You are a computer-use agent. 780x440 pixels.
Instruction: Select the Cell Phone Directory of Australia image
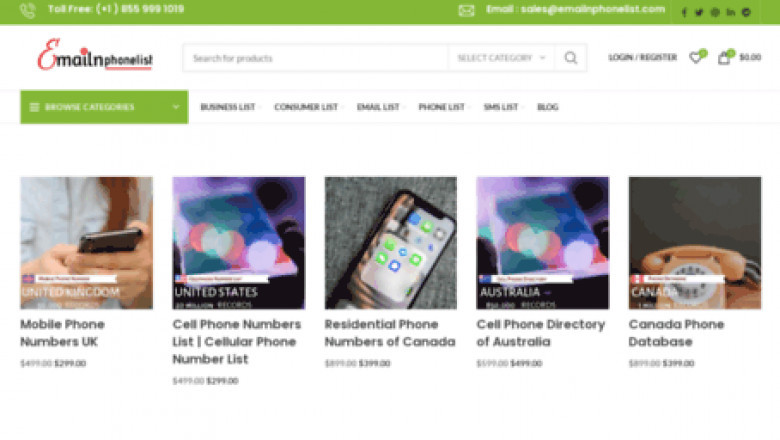(543, 243)
